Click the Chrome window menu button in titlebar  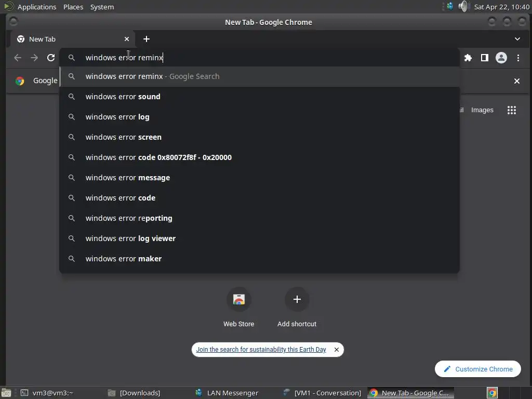(x=13, y=22)
